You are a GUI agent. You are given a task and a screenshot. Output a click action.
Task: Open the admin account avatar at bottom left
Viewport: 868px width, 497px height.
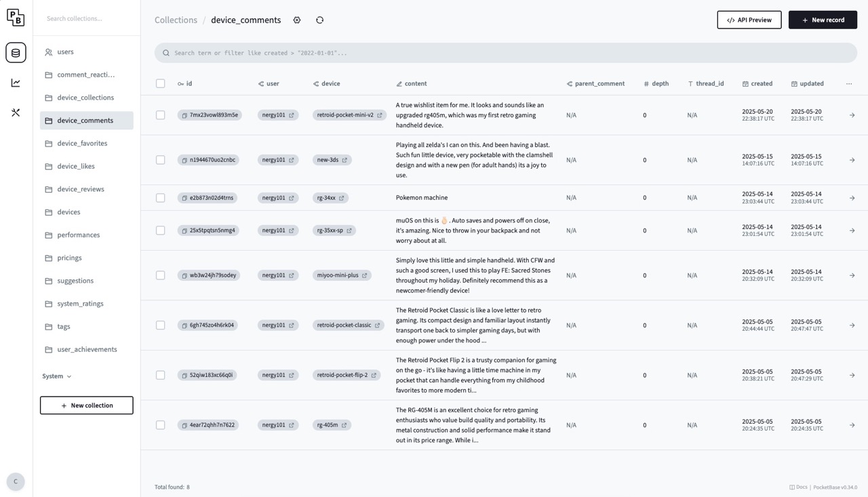click(x=15, y=481)
